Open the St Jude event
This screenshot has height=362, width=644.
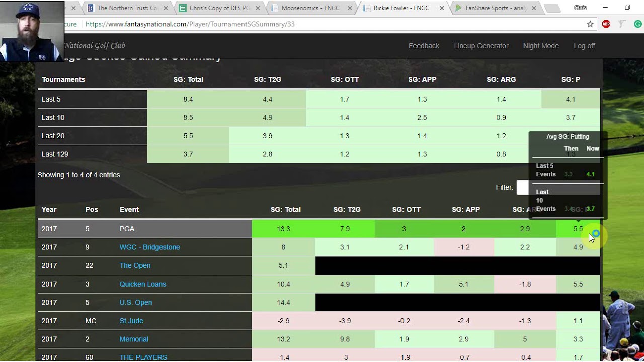click(131, 321)
